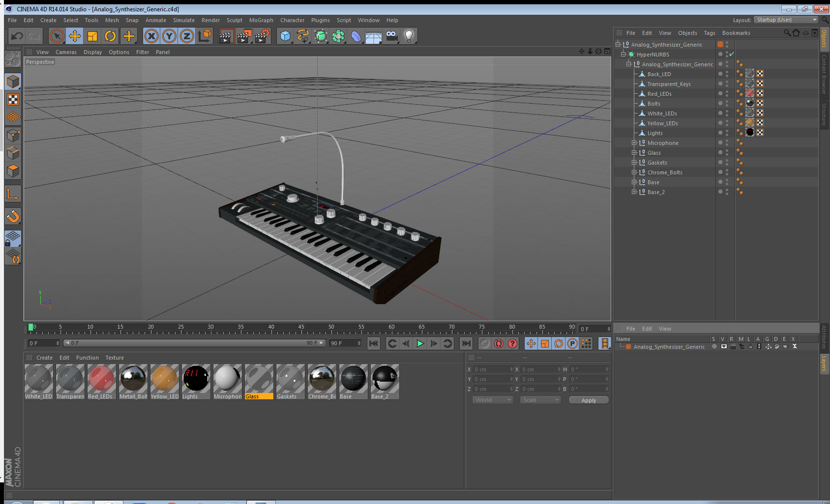Open Edit Render Settings icon

[263, 36]
